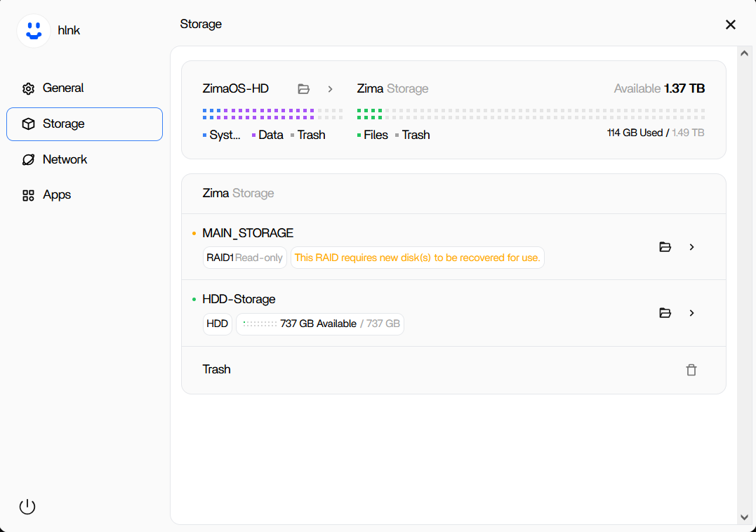This screenshot has height=532, width=756.
Task: Click the Zima Storage usage dot bar
Action: click(x=531, y=114)
